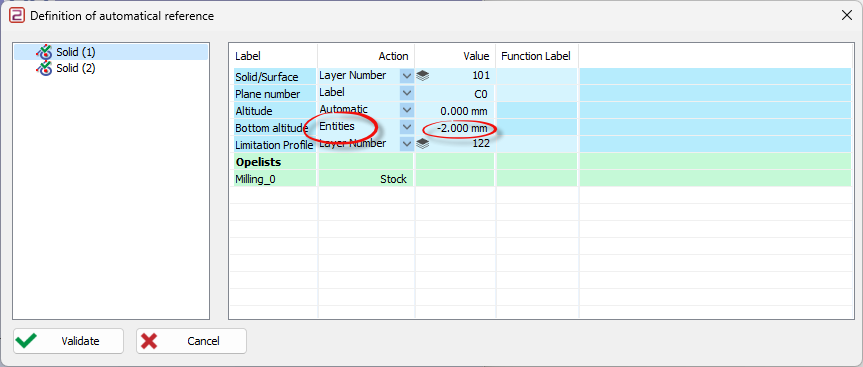863x367 pixels.
Task: Select the Solid (1) tree icon
Action: pos(44,52)
